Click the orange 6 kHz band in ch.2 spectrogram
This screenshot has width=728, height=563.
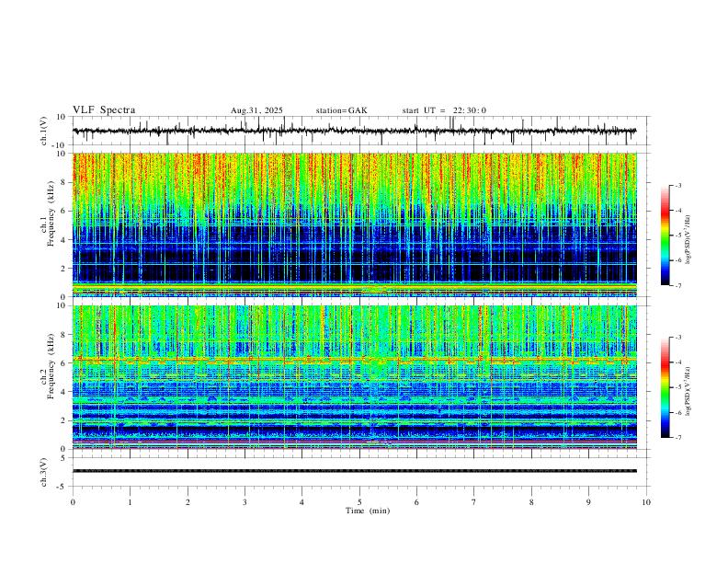[355, 360]
